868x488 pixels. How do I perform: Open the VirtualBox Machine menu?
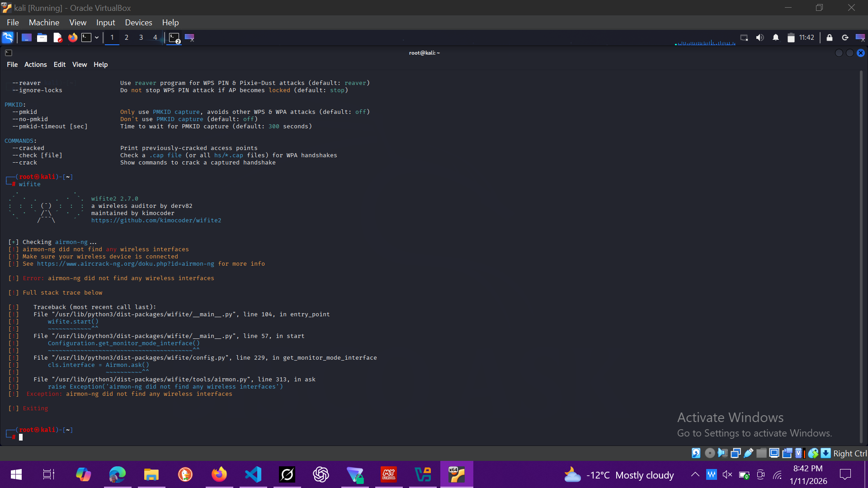(x=44, y=23)
